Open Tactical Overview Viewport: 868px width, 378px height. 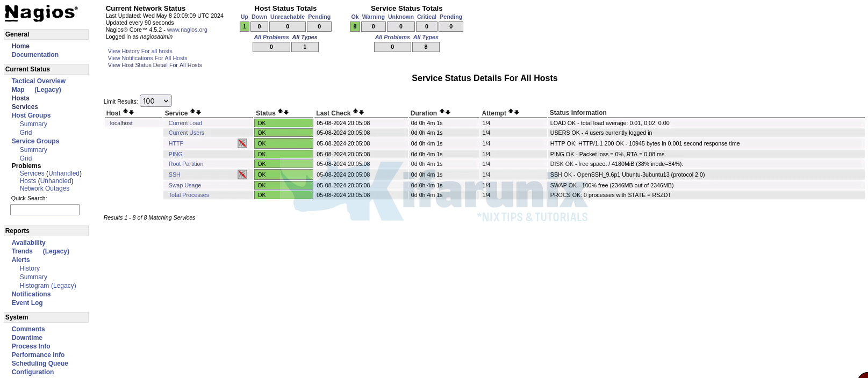[x=39, y=81]
